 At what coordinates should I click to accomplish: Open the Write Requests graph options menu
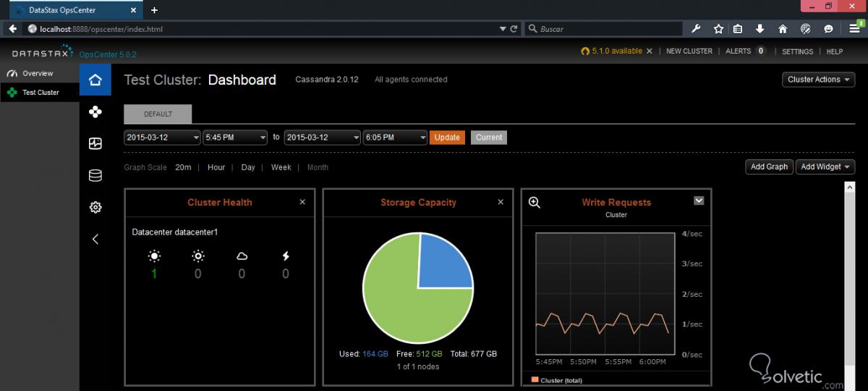click(699, 201)
